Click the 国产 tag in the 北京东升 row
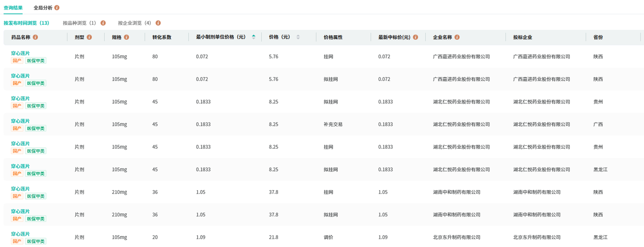This screenshot has height=247, width=644. [17, 242]
